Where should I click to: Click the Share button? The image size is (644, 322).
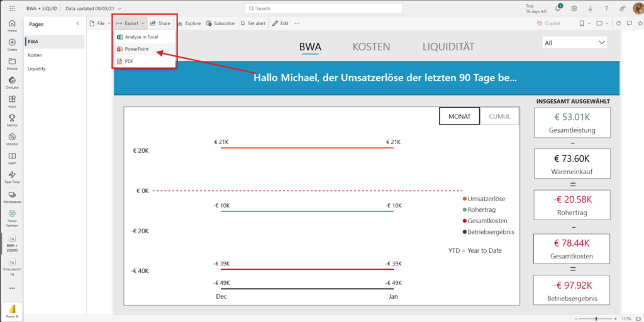pos(160,23)
